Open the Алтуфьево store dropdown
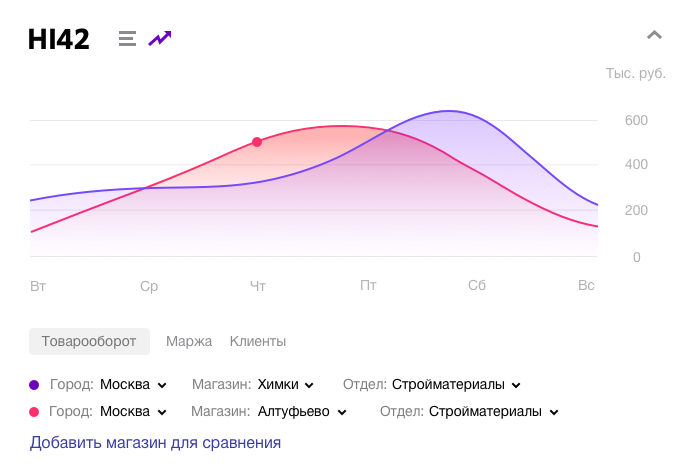 click(301, 411)
